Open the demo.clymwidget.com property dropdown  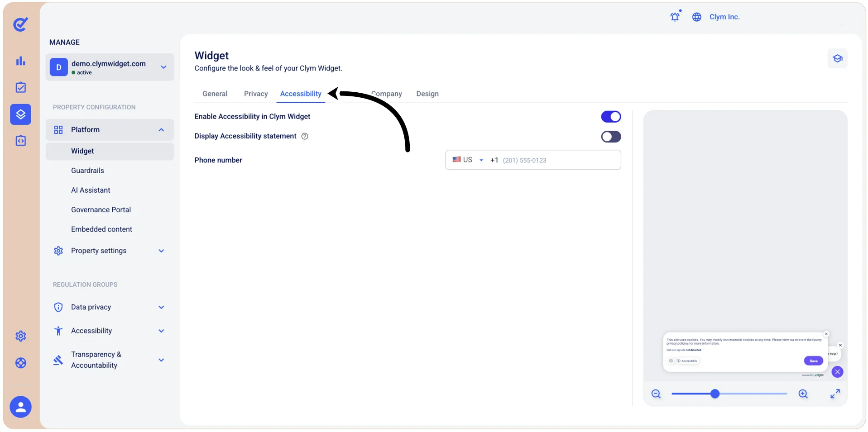110,67
